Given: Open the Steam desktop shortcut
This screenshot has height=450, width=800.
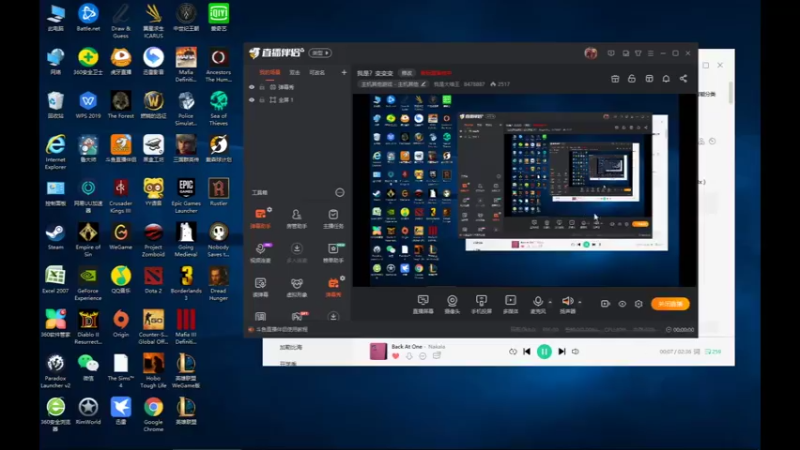Looking at the screenshot, I should point(56,237).
